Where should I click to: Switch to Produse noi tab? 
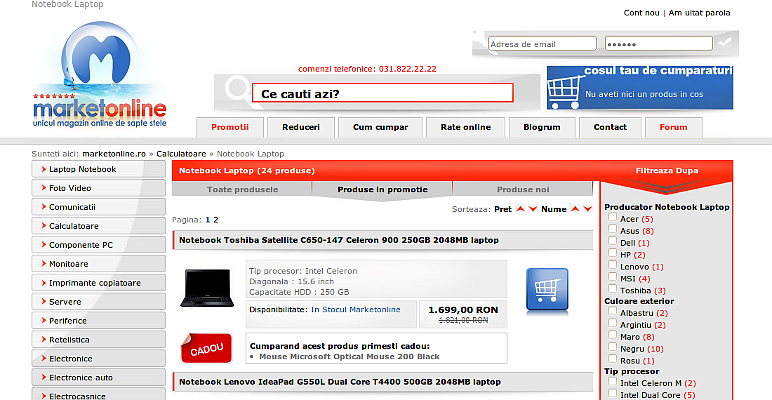523,190
